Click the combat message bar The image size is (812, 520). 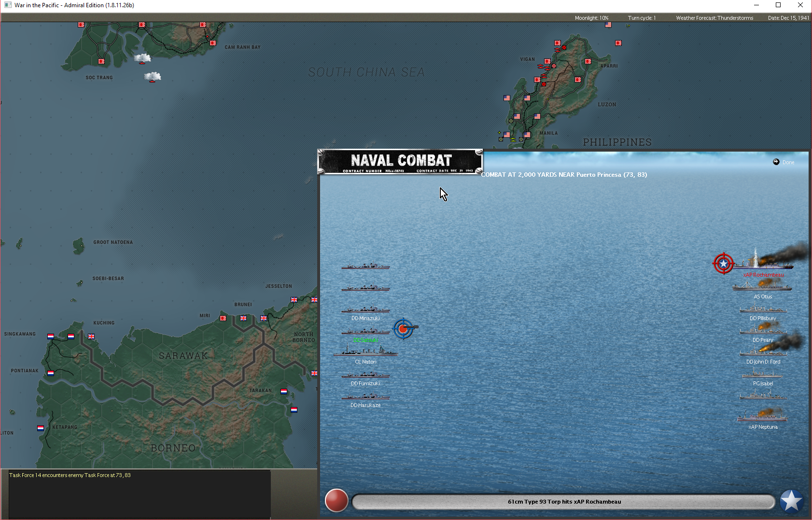pos(564,502)
